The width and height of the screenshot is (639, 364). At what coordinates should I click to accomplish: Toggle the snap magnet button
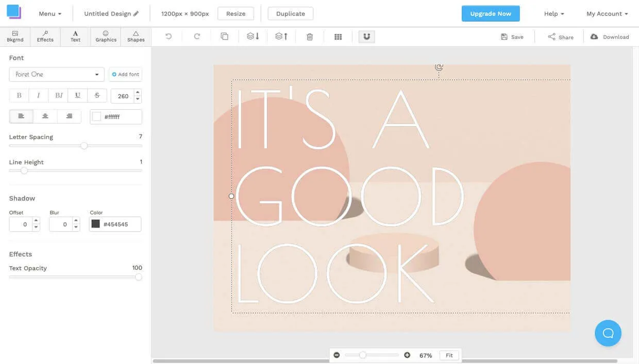367,37
